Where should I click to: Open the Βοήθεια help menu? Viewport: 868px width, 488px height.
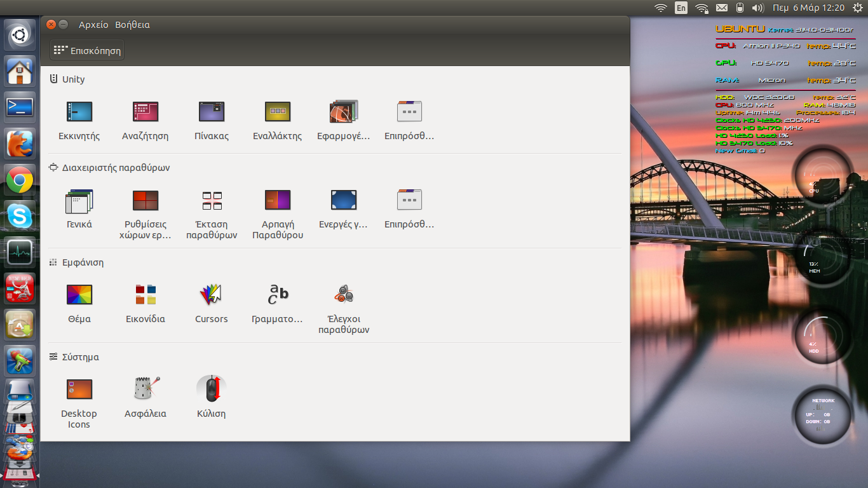[x=132, y=25]
